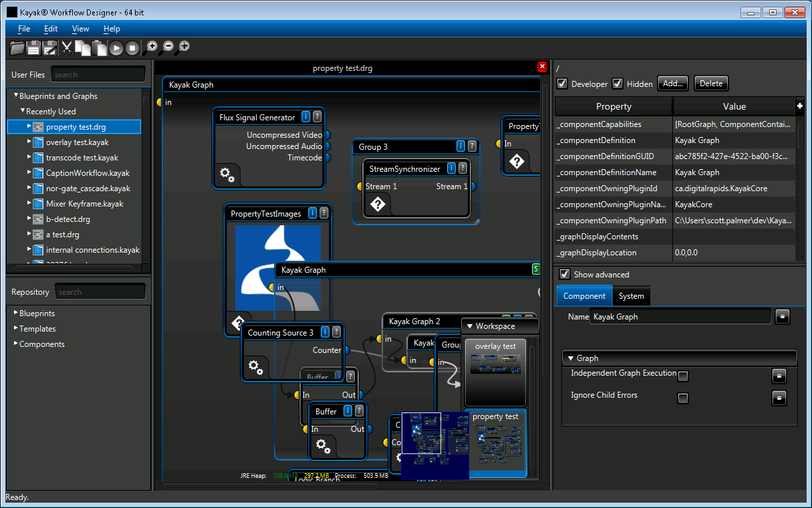
Task: Enable Independent Graph Execution checkbox
Action: [x=682, y=376]
